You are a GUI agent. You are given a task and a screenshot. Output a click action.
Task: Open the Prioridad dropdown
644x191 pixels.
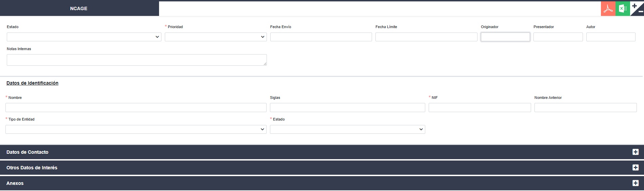click(216, 37)
